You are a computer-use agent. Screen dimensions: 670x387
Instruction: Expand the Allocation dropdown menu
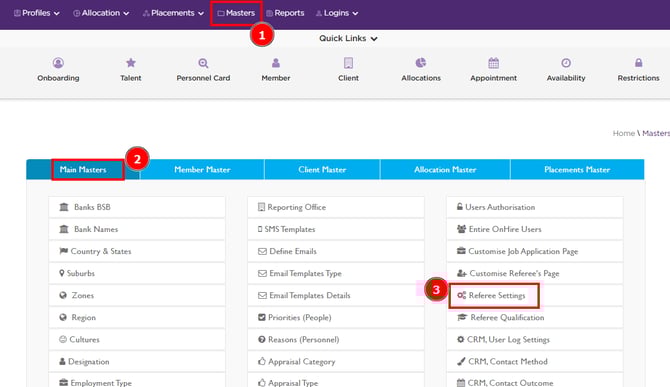(101, 13)
